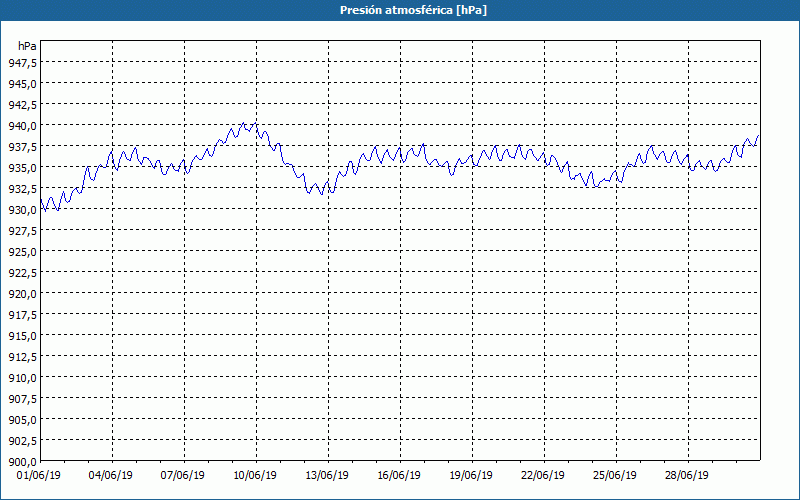Click the 19/06/19 date label

[471, 475]
